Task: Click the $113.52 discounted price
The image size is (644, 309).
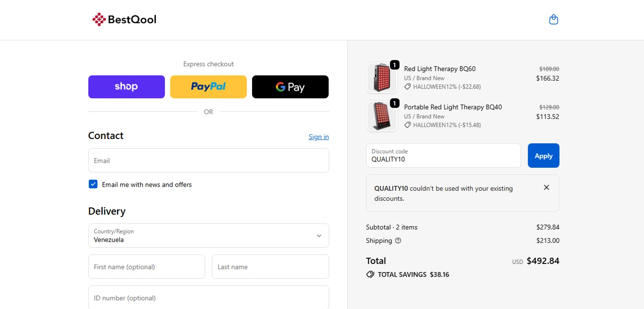Action: [x=548, y=117]
